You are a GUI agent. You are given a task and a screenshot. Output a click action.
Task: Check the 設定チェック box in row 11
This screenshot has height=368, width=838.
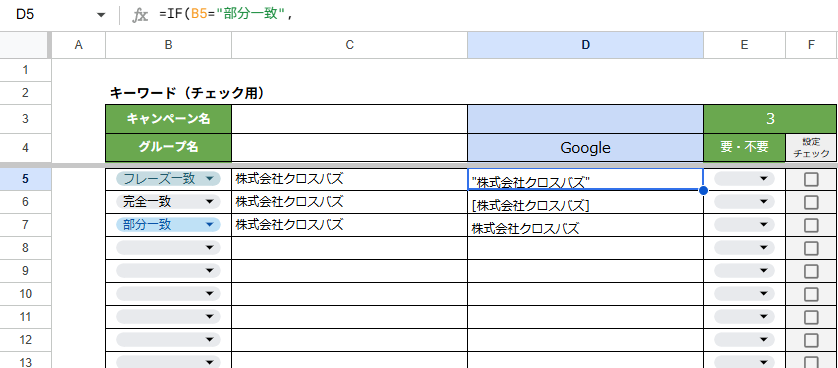[811, 317]
